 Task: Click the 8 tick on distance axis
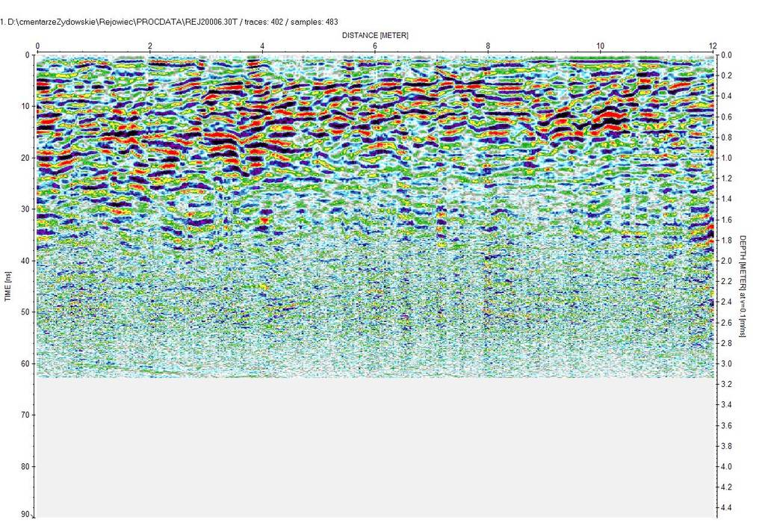[488, 46]
